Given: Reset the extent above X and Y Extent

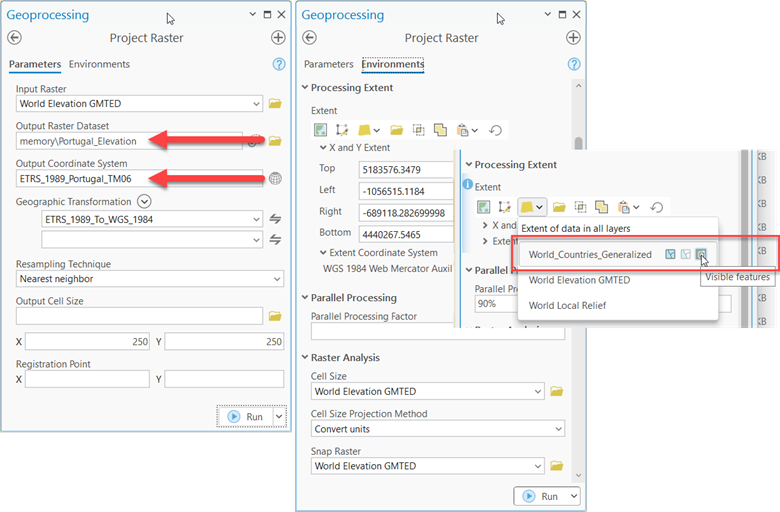Looking at the screenshot, I should [x=495, y=130].
